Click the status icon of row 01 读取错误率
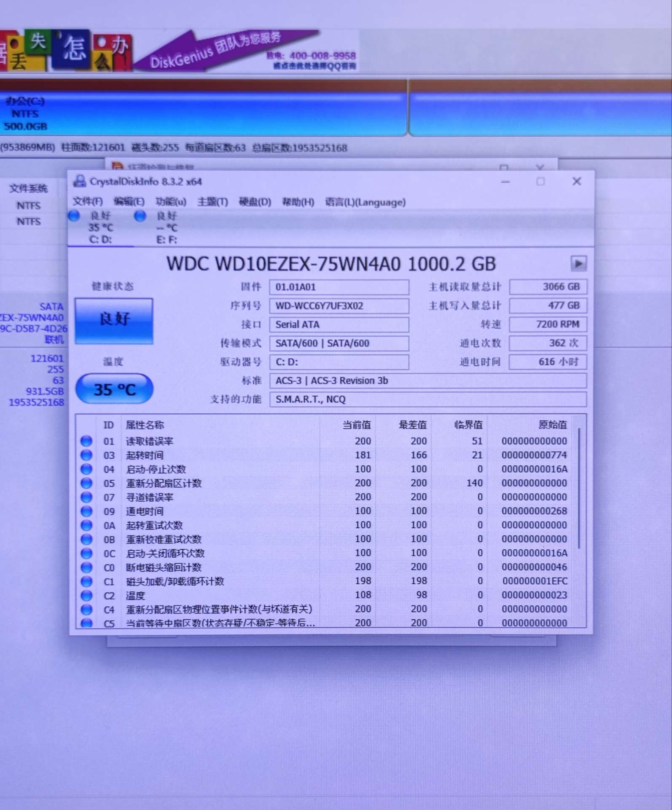This screenshot has width=672, height=810. pyautogui.click(x=86, y=441)
